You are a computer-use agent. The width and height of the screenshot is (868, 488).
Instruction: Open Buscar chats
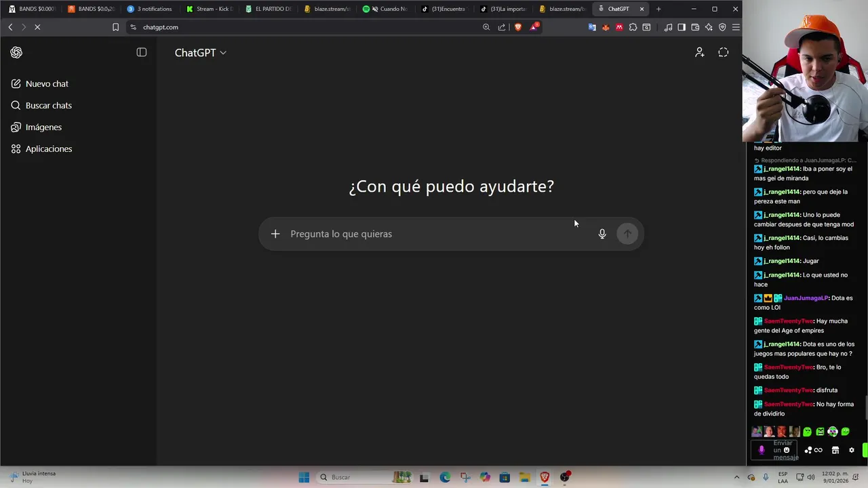click(48, 105)
